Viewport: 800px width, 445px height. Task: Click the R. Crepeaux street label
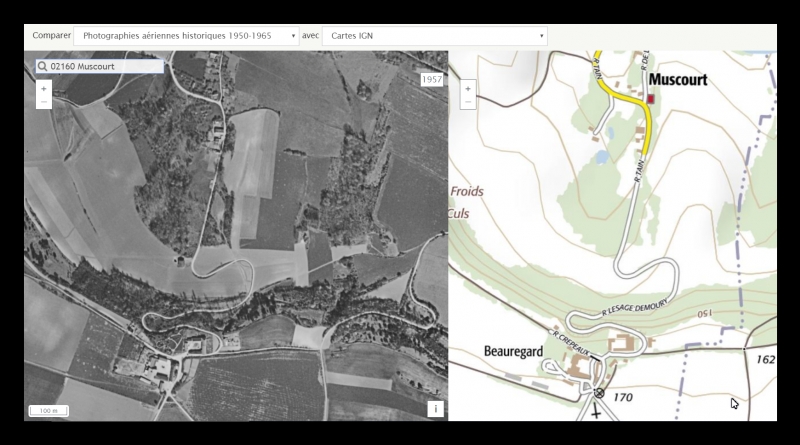coord(571,342)
